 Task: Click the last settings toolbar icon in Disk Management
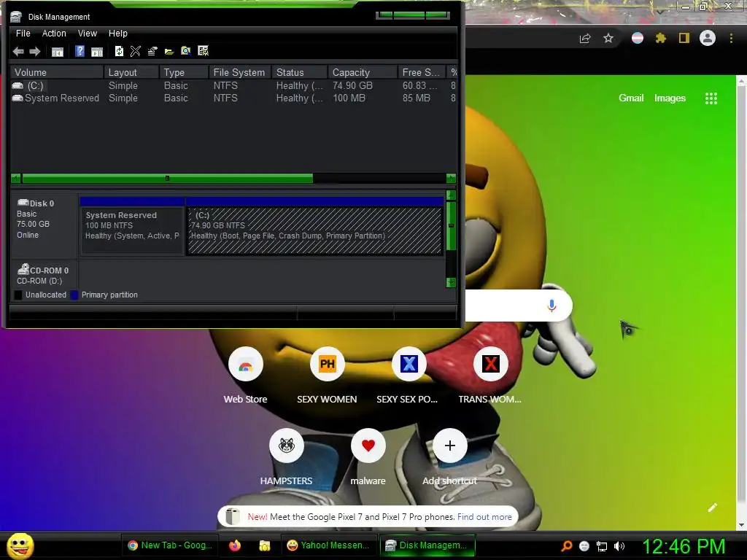point(204,51)
